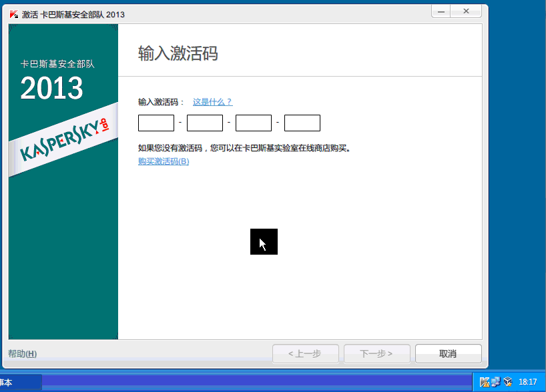Click the '购买激活码(B)' purchase link
Viewport: 546px width, 392px height.
tap(164, 161)
